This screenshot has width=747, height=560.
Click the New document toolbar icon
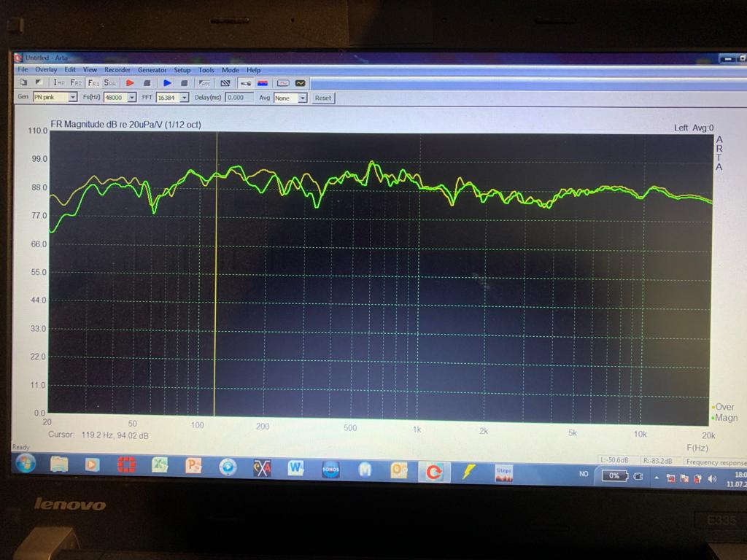click(x=23, y=82)
